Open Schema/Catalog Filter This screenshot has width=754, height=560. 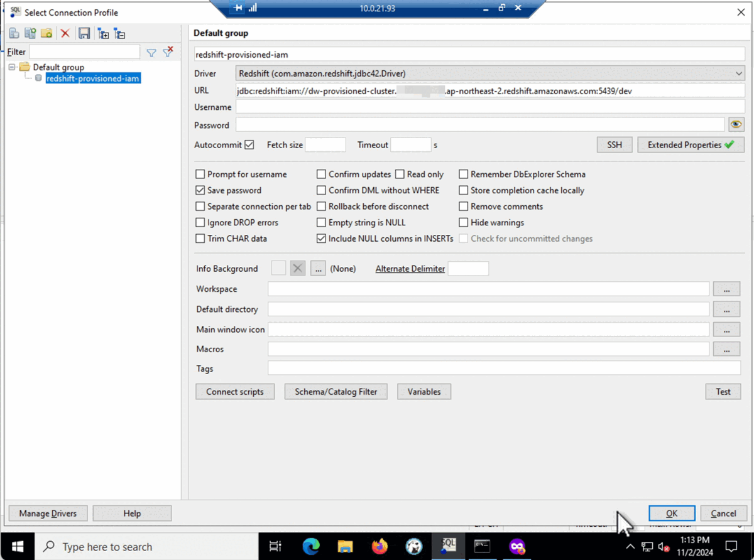[x=336, y=392]
